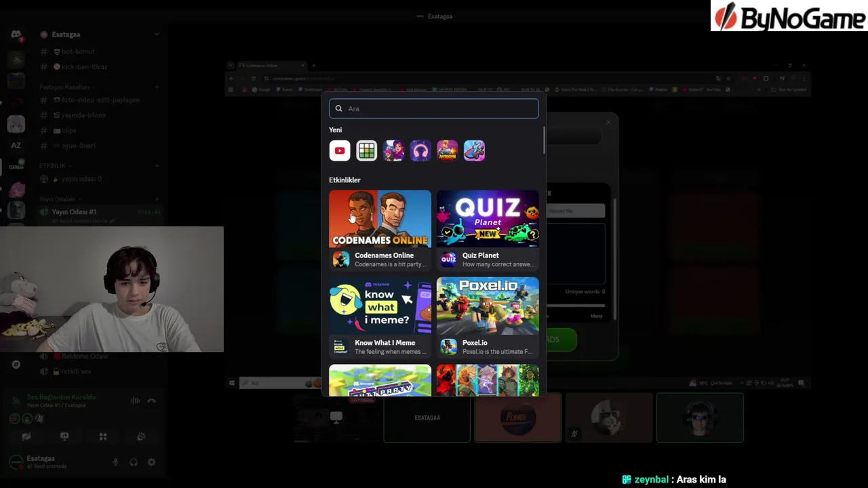Click the small Know What I Meme app icon
Viewport: 868px width, 488px height.
tap(341, 347)
